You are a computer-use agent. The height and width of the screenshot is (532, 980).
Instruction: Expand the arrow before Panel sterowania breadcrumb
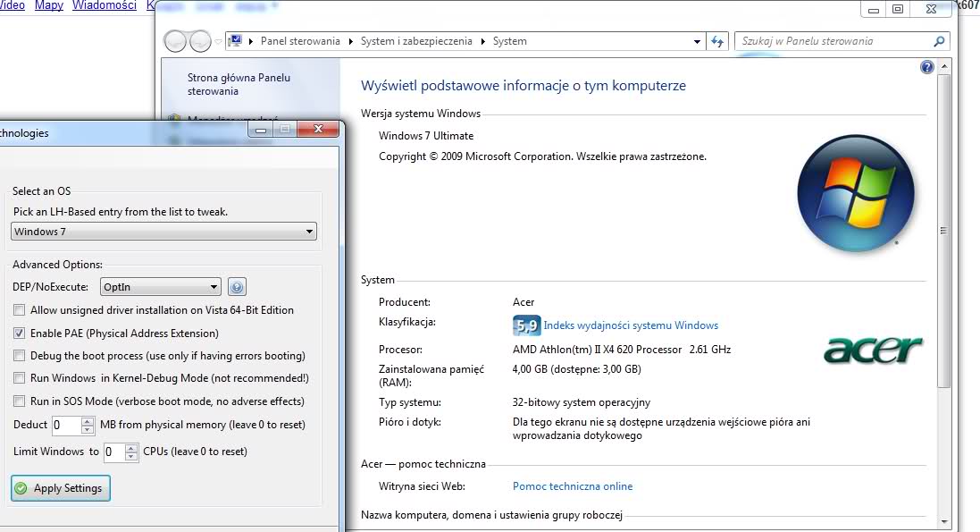(x=251, y=41)
